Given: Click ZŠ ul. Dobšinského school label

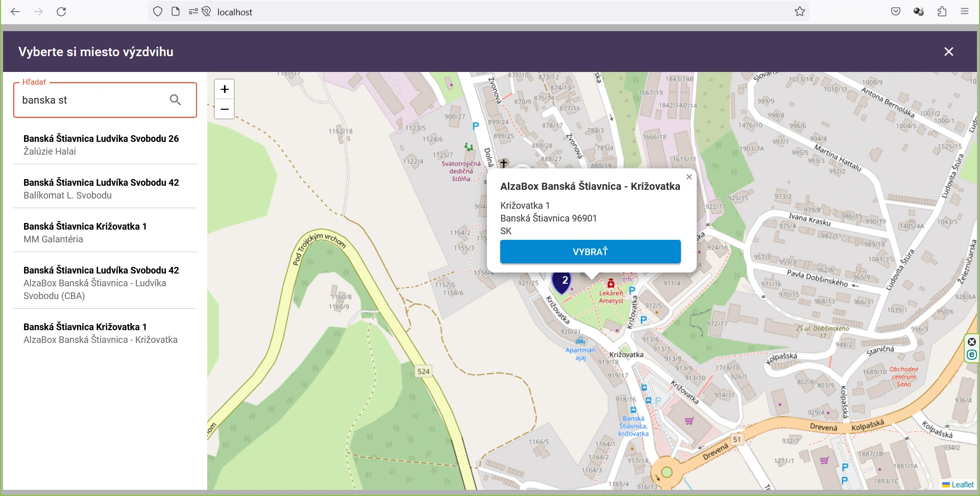Looking at the screenshot, I should pyautogui.click(x=822, y=332).
